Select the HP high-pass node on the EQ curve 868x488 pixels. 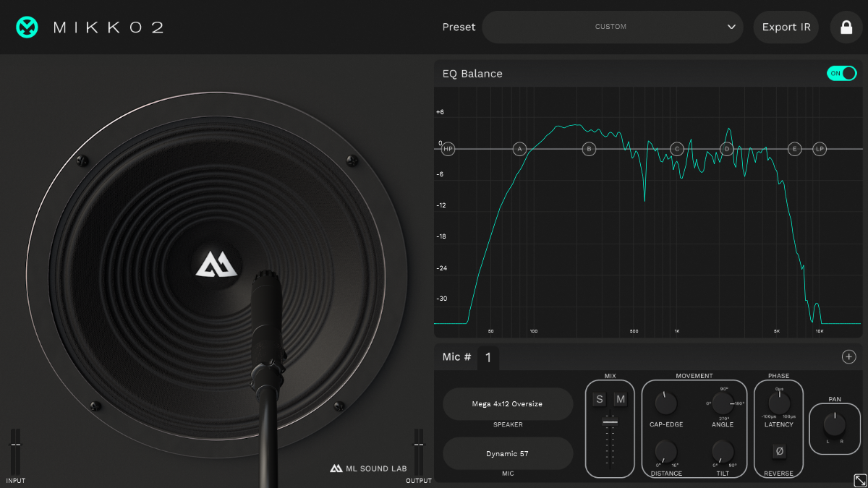click(447, 149)
